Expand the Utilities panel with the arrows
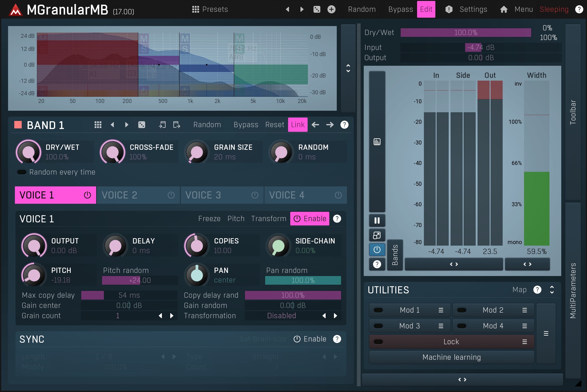Viewport: 587px width, 392px height. [x=552, y=290]
